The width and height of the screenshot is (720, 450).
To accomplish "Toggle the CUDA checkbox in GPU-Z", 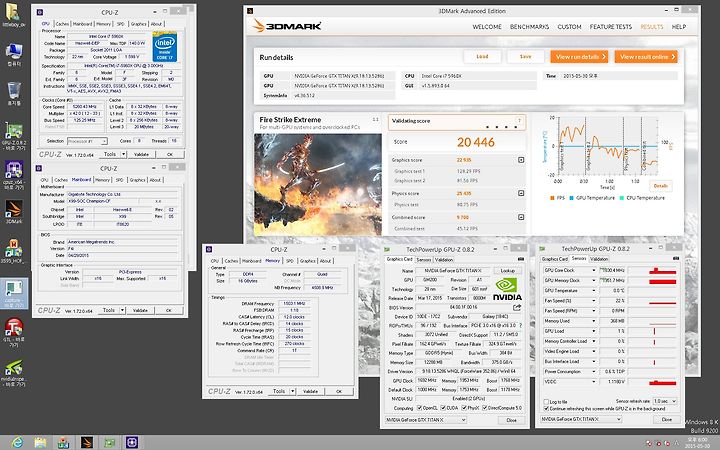I will pyautogui.click(x=443, y=408).
